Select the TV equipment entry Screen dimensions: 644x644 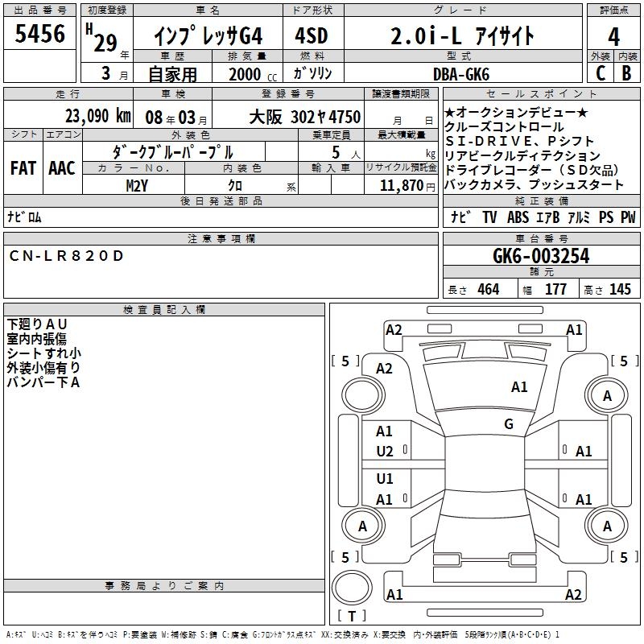click(x=489, y=217)
